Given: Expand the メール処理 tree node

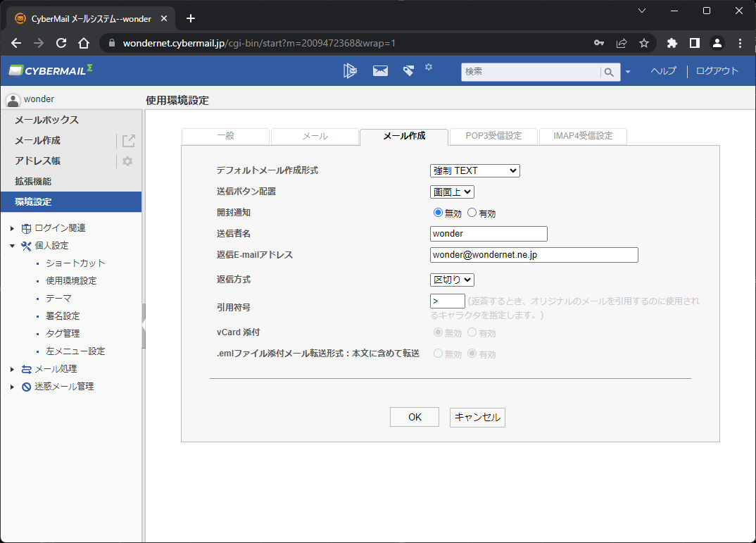Looking at the screenshot, I should (x=12, y=369).
